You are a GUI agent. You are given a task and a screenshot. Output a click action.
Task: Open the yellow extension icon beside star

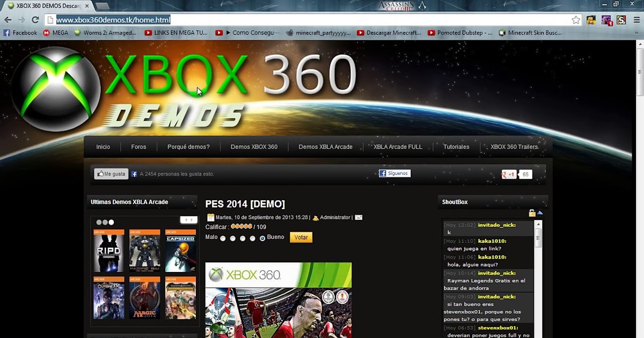591,20
